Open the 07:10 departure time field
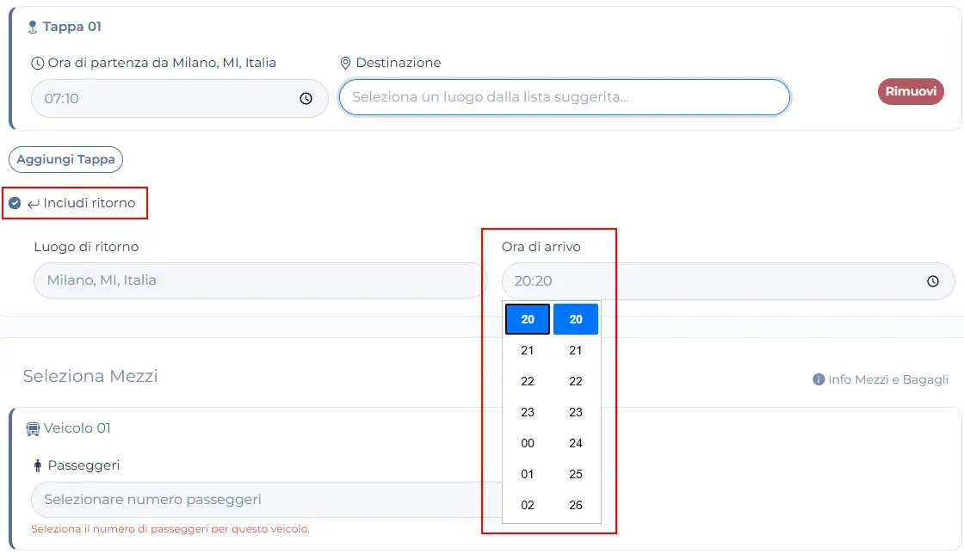This screenshot has height=560, width=964. (x=180, y=98)
